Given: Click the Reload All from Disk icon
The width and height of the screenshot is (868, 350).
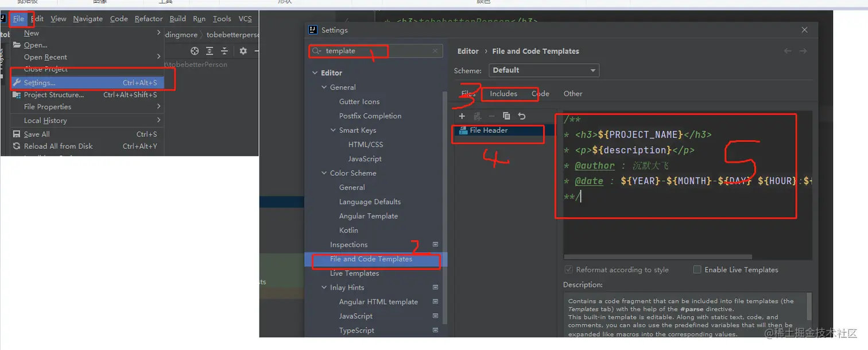Looking at the screenshot, I should tap(17, 147).
